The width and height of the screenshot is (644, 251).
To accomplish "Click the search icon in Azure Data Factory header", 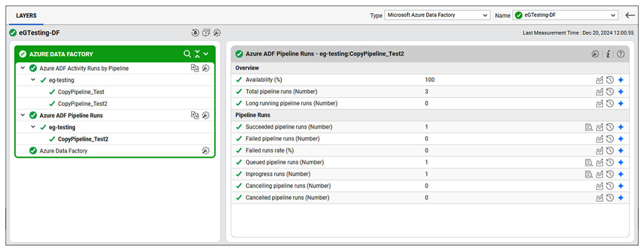I will point(187,54).
